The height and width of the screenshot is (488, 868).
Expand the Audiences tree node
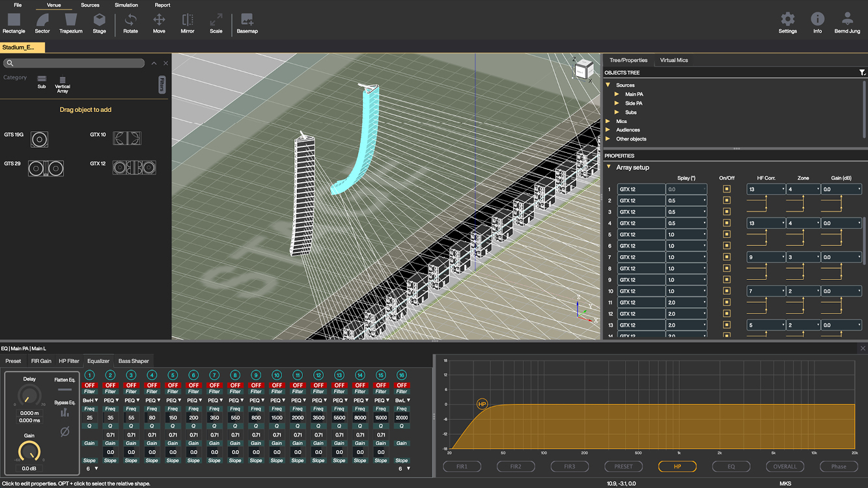tap(608, 130)
